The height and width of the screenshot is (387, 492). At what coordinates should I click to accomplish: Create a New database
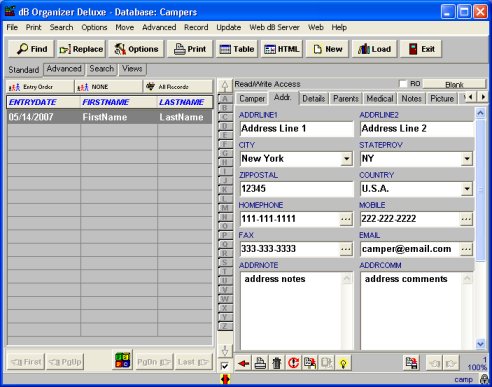(x=327, y=49)
